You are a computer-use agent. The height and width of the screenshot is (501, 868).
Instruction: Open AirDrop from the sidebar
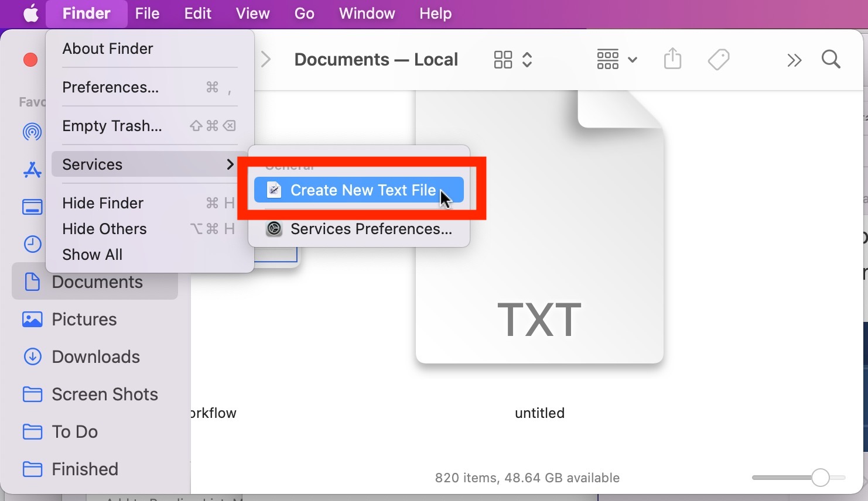[x=33, y=132]
